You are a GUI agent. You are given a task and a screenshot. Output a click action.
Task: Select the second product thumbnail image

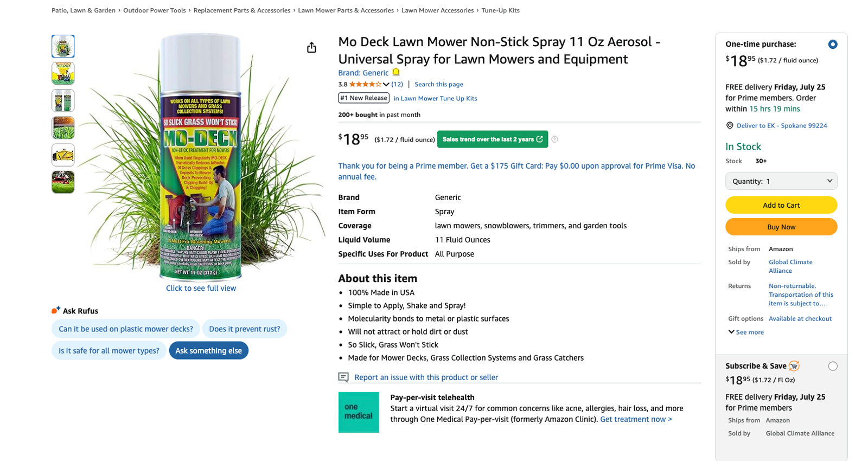coord(63,73)
